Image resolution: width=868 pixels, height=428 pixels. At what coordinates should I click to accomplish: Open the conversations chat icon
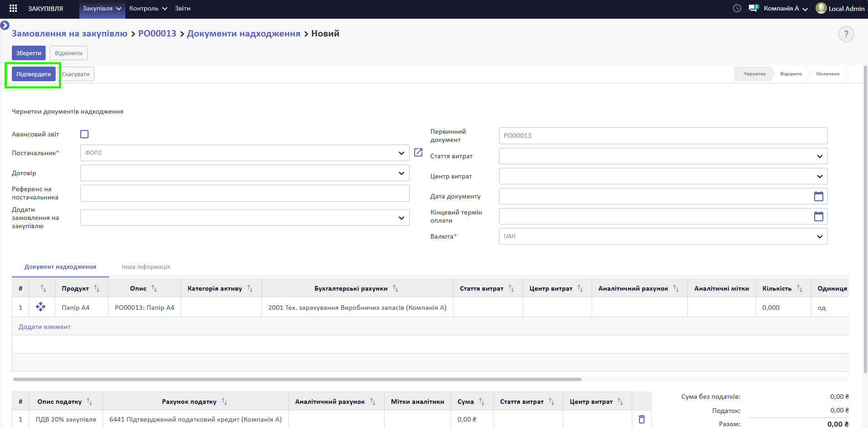click(x=753, y=8)
